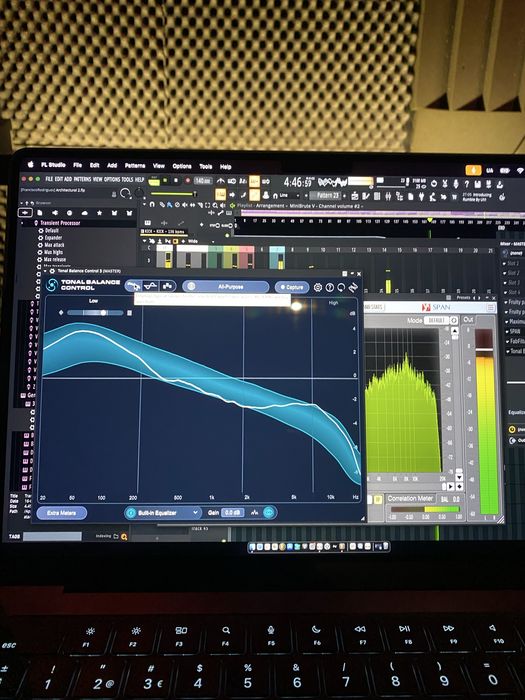Toggle the Low band crest factor handle

104,313
